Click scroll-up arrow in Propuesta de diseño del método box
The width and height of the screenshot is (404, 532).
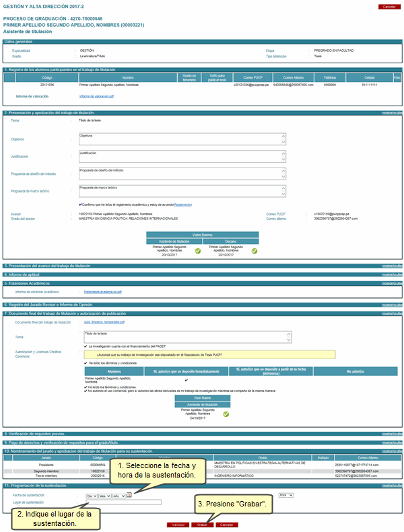(x=283, y=171)
